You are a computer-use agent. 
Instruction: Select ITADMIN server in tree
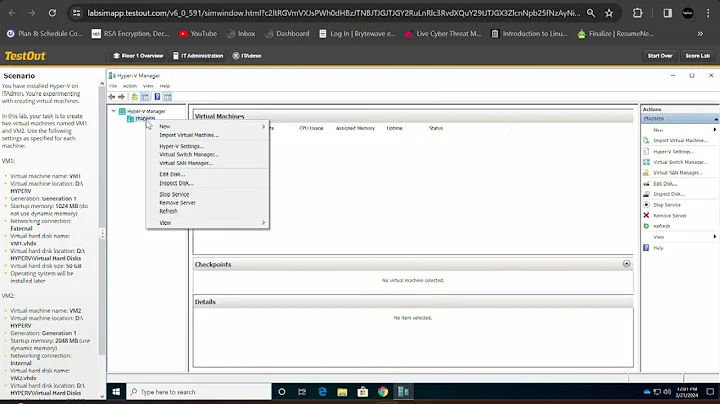click(x=145, y=118)
